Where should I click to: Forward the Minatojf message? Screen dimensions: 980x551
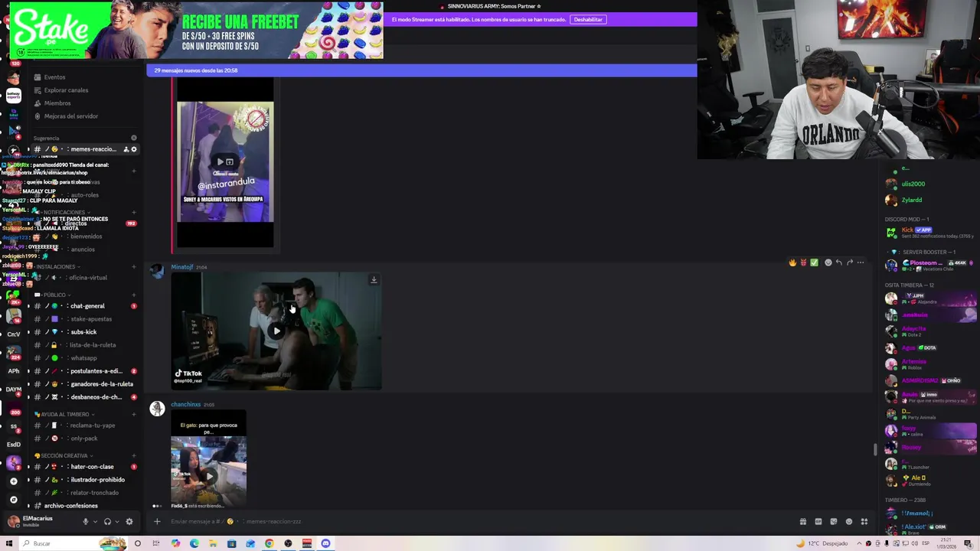[x=849, y=262]
